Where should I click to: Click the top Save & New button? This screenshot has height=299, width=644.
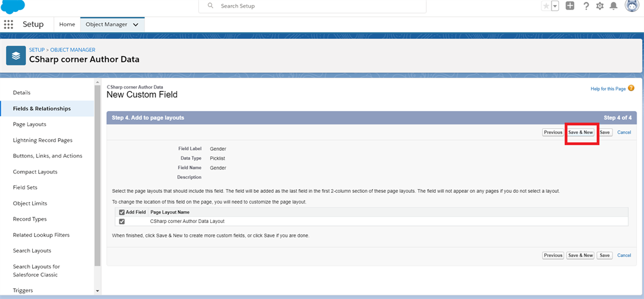pyautogui.click(x=580, y=133)
